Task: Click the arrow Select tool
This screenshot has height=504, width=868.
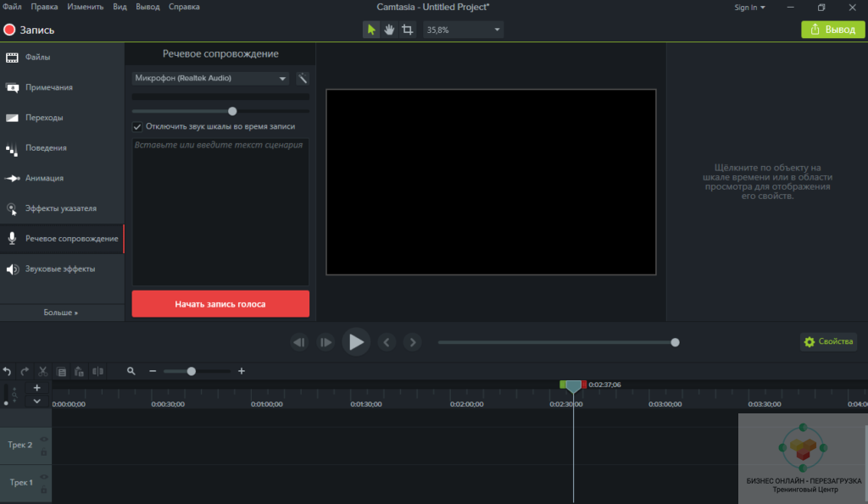Action: pyautogui.click(x=371, y=30)
